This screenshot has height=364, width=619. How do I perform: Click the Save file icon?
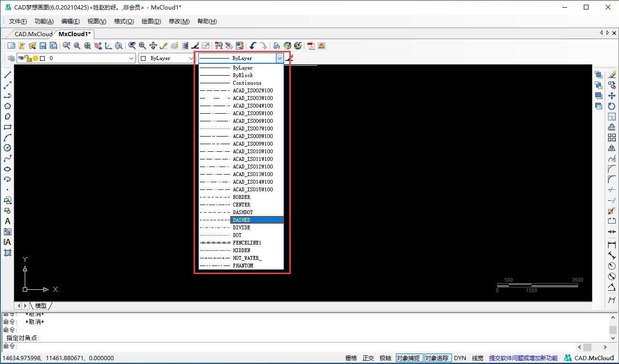(43, 46)
